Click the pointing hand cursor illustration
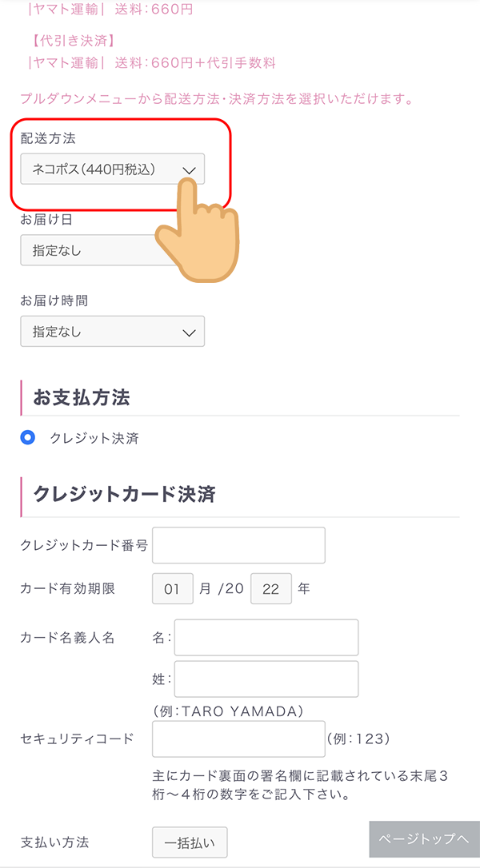480x868 pixels. click(x=198, y=231)
